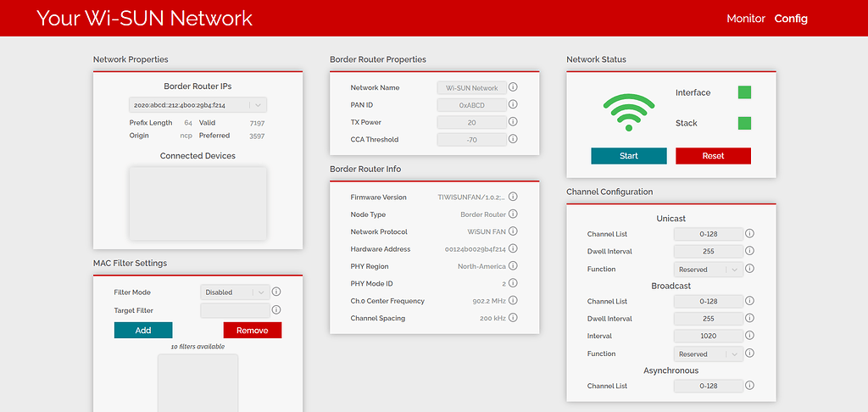Click info icon for Broadcast Dwell Interval
The width and height of the screenshot is (868, 412).
(x=749, y=318)
